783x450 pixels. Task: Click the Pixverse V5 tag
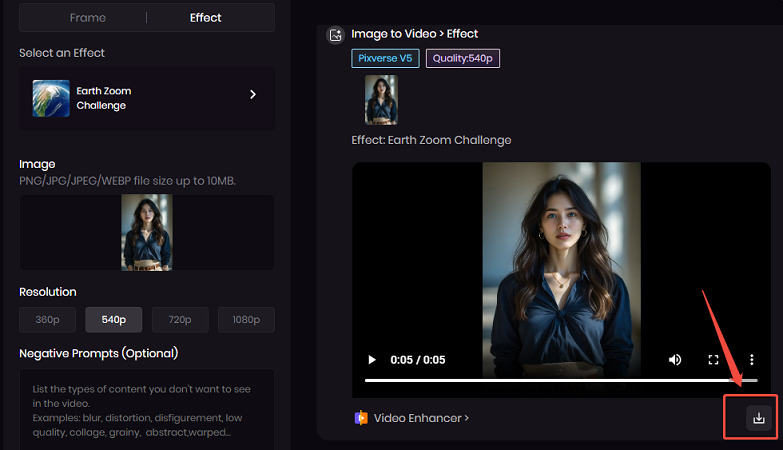pyautogui.click(x=385, y=59)
